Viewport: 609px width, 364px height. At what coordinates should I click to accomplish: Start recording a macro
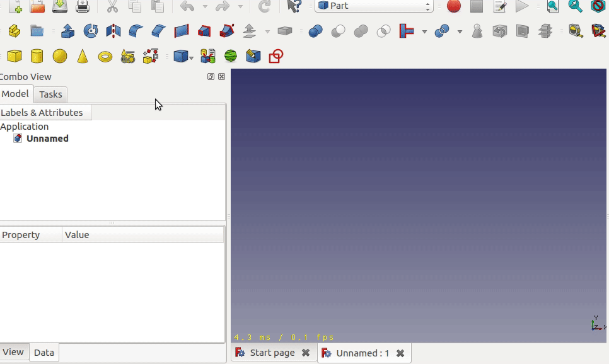tap(453, 6)
